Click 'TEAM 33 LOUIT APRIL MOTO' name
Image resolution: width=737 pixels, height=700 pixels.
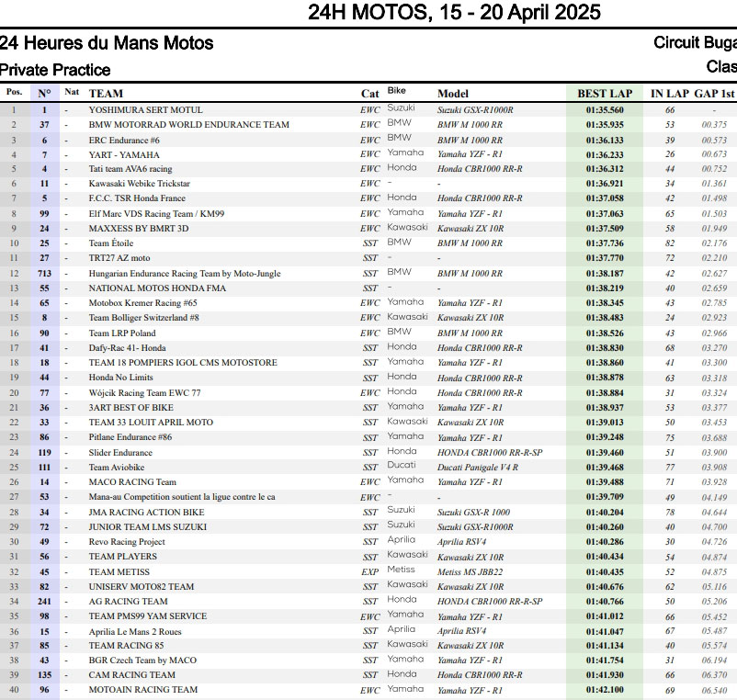(151, 422)
